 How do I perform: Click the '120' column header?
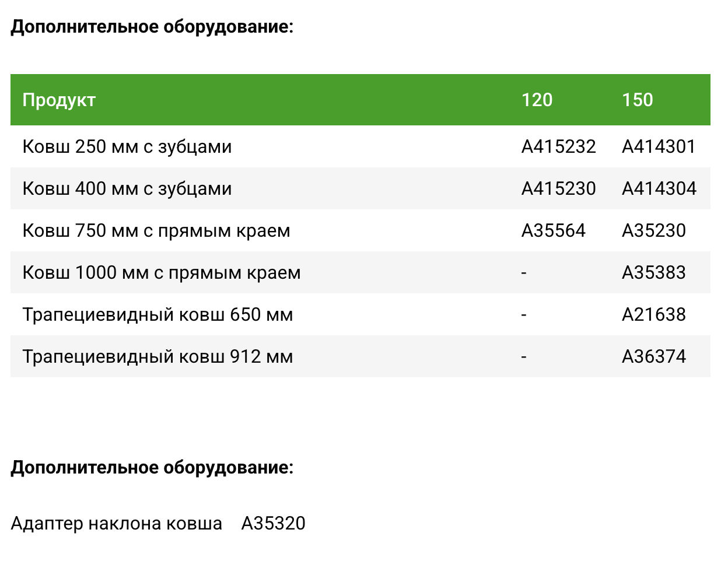[537, 100]
